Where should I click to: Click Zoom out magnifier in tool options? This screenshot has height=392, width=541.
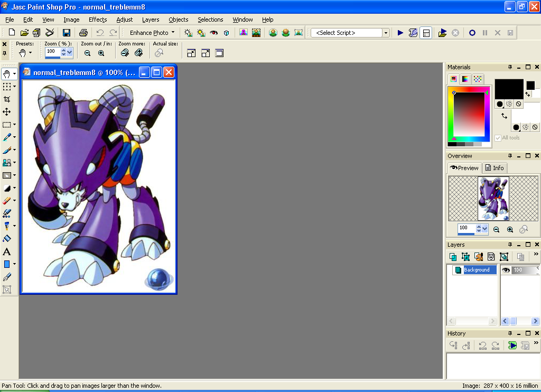coord(87,53)
